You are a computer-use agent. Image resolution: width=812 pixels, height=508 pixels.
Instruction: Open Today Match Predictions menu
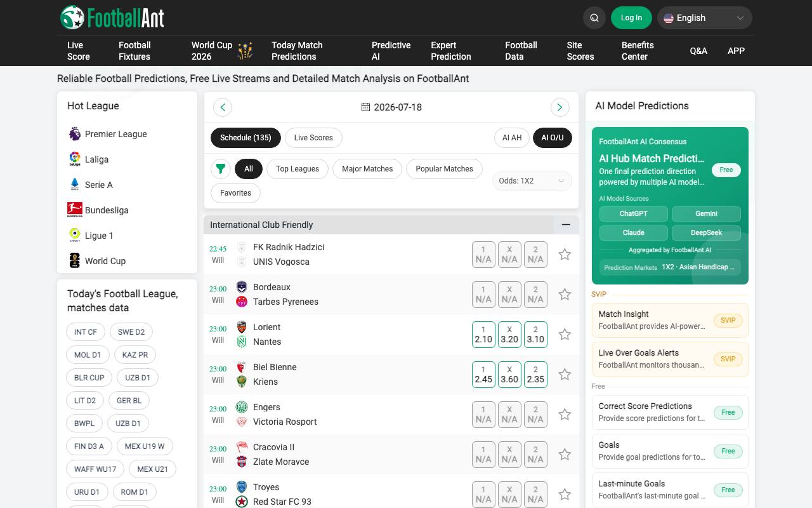click(297, 51)
